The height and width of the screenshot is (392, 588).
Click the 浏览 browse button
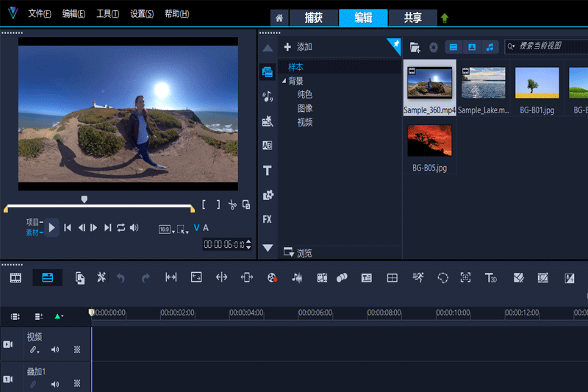(298, 253)
